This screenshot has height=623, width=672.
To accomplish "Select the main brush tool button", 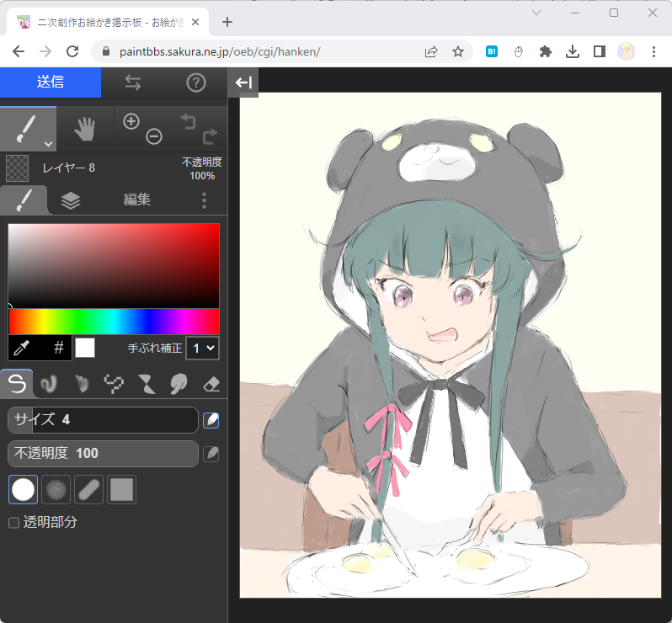I will pos(29,129).
